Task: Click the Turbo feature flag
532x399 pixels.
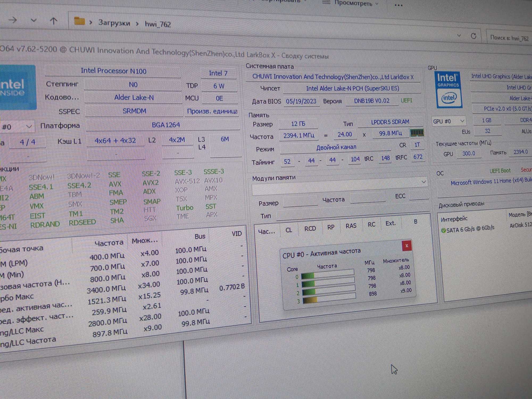Action: pos(185,207)
